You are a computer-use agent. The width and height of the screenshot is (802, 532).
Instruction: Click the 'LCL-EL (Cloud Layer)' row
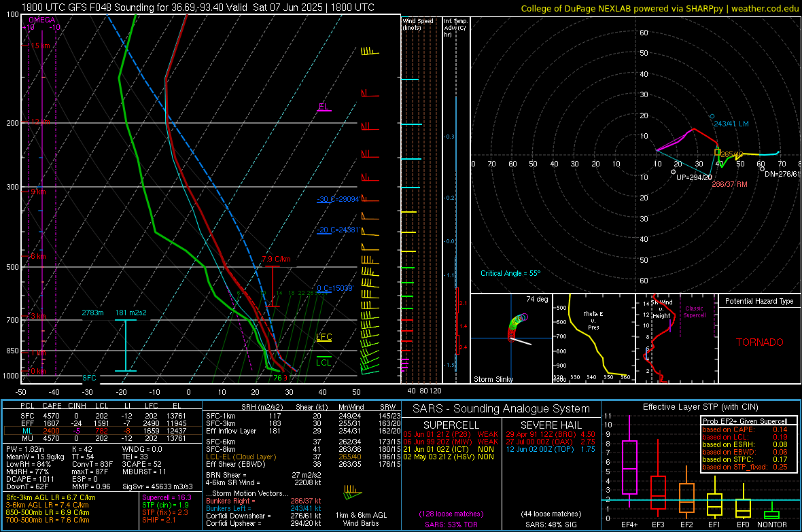[x=303, y=457]
